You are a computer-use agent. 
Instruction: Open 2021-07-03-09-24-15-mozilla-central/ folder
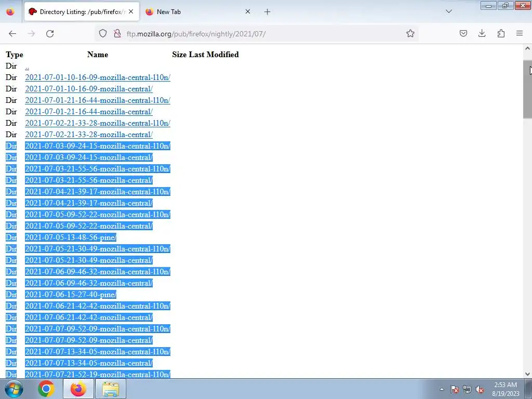(x=88, y=157)
